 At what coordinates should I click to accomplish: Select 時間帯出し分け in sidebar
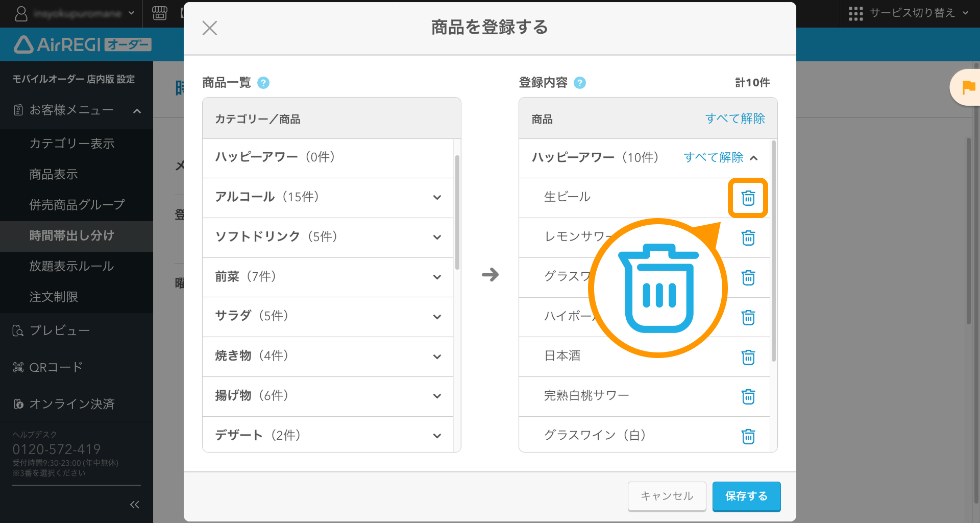click(x=72, y=235)
